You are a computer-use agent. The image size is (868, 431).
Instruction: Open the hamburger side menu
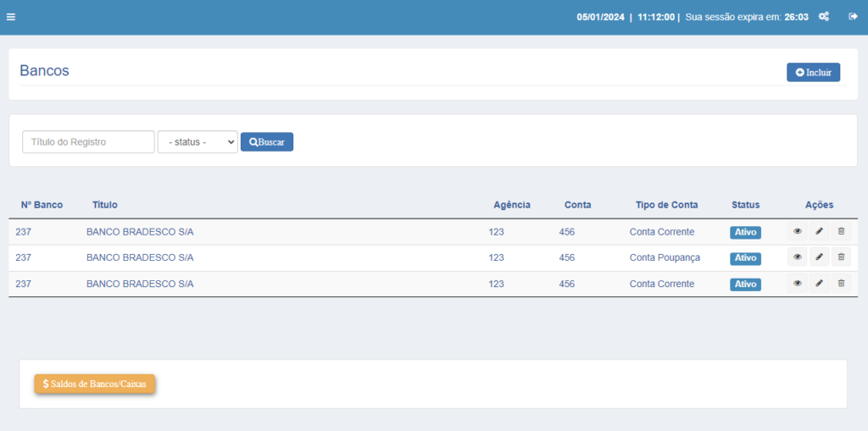[10, 17]
